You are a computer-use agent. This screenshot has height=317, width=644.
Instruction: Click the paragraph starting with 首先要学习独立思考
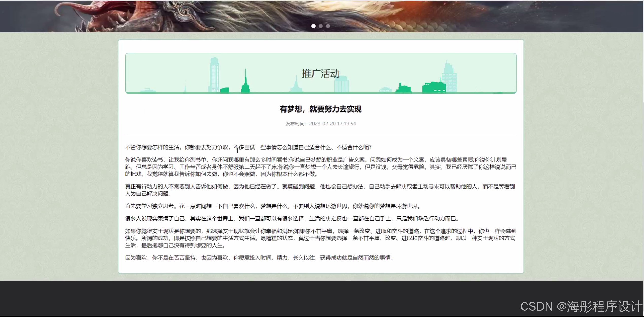click(273, 206)
